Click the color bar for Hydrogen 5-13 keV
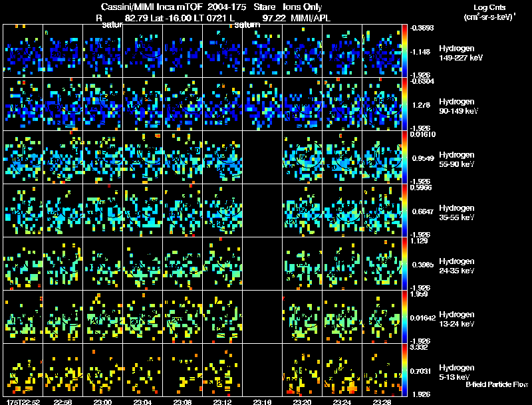 [404, 370]
